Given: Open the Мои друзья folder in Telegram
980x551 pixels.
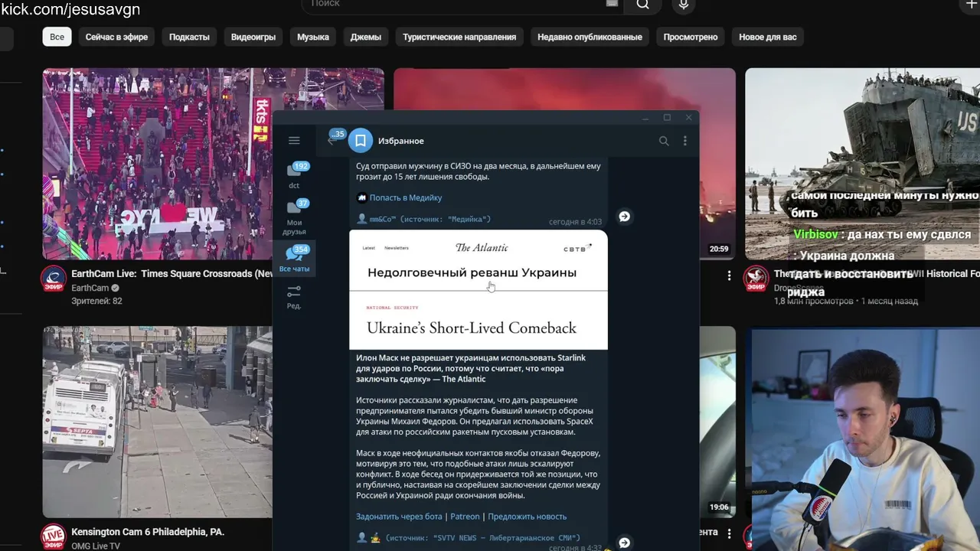Looking at the screenshot, I should pyautogui.click(x=294, y=217).
